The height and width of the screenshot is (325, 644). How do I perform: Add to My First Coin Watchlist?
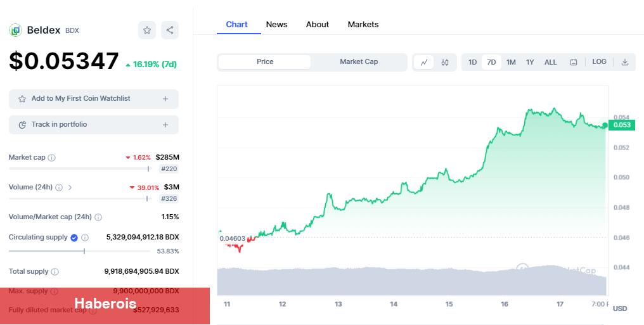[94, 99]
